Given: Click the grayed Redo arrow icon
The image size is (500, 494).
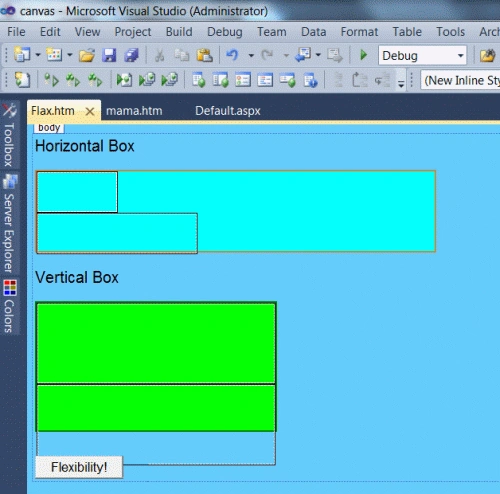Looking at the screenshot, I should 267,55.
